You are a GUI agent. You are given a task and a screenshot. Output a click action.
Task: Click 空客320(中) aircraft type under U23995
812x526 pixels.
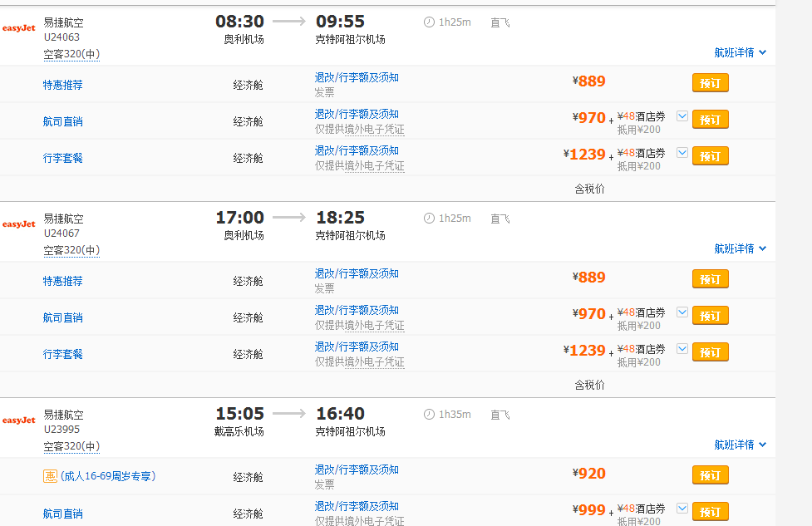tap(71, 446)
